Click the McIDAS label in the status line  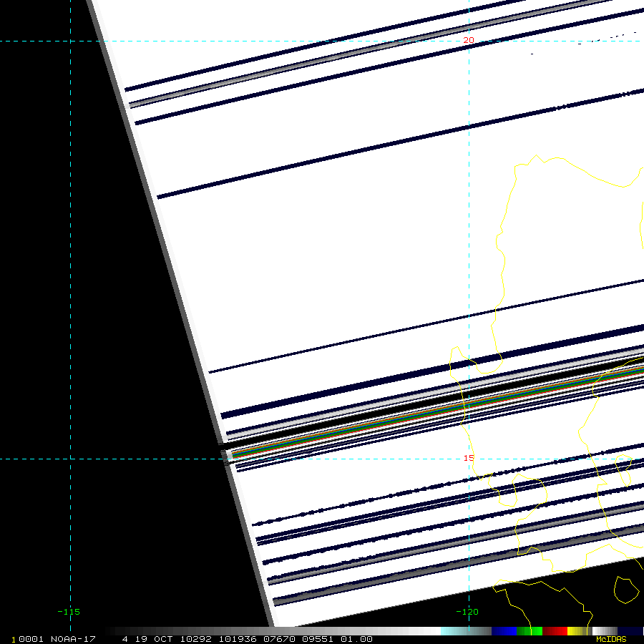coord(611,640)
